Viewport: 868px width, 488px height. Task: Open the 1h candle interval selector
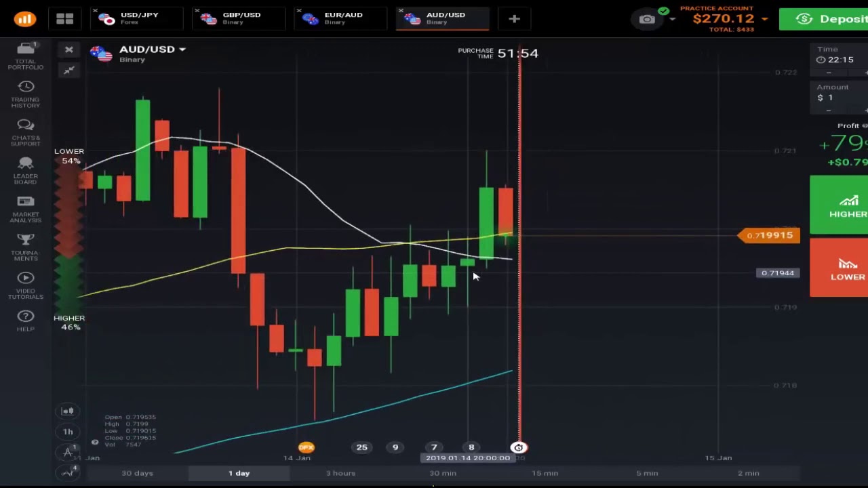click(68, 431)
